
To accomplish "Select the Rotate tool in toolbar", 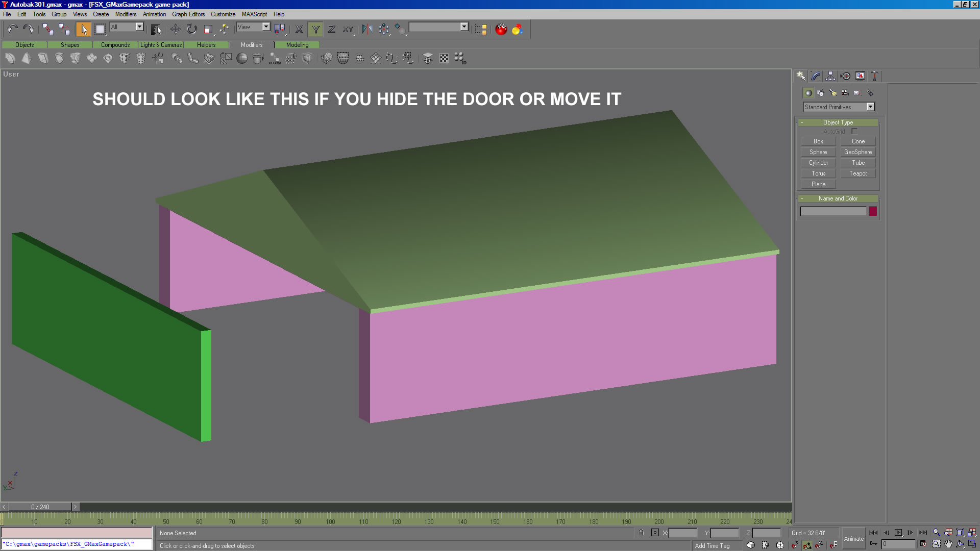I will [191, 29].
